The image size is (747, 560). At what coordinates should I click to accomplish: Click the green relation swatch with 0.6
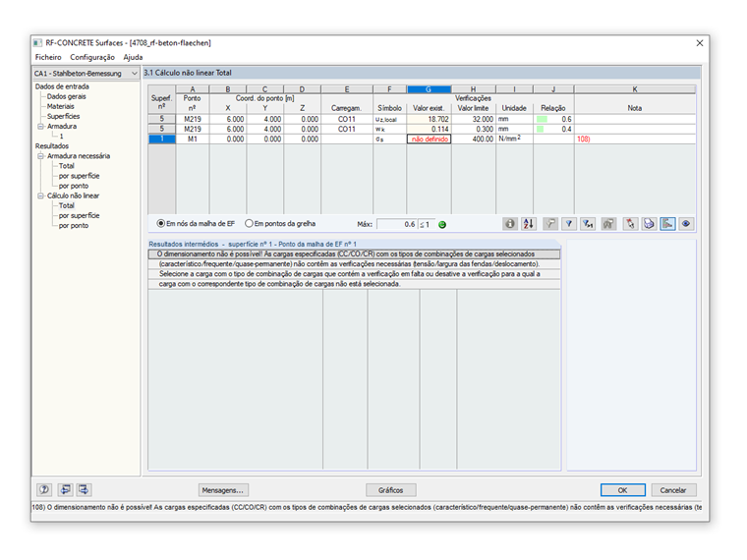point(542,119)
